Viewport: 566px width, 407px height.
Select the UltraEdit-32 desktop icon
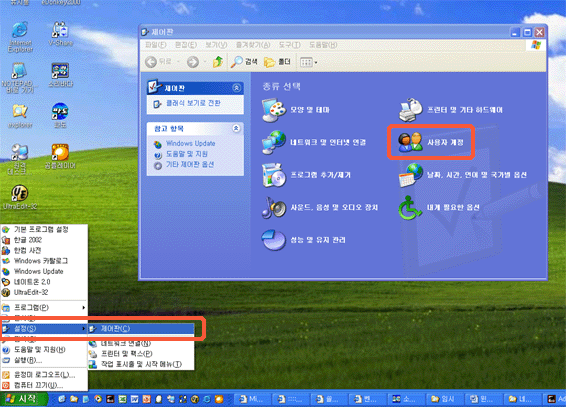[x=20, y=197]
